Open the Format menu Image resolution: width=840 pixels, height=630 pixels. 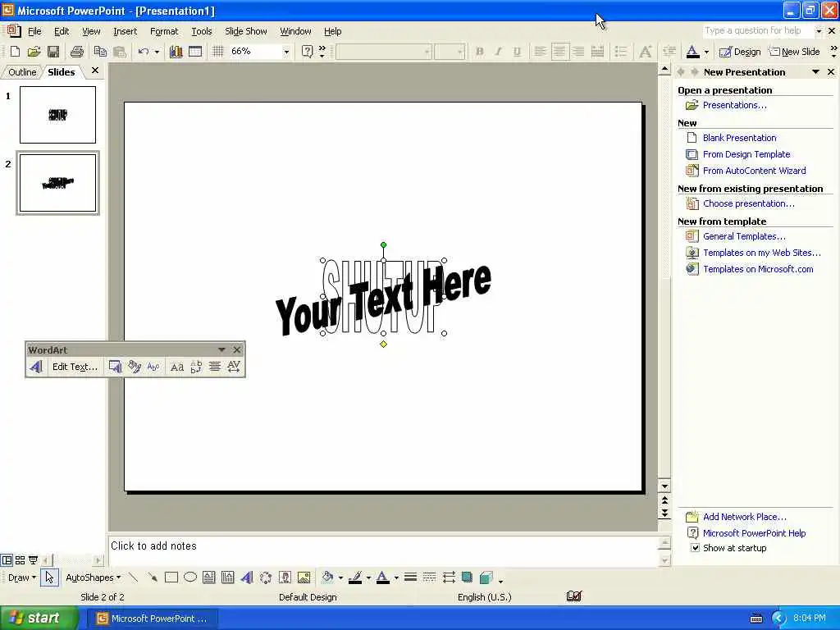164,31
